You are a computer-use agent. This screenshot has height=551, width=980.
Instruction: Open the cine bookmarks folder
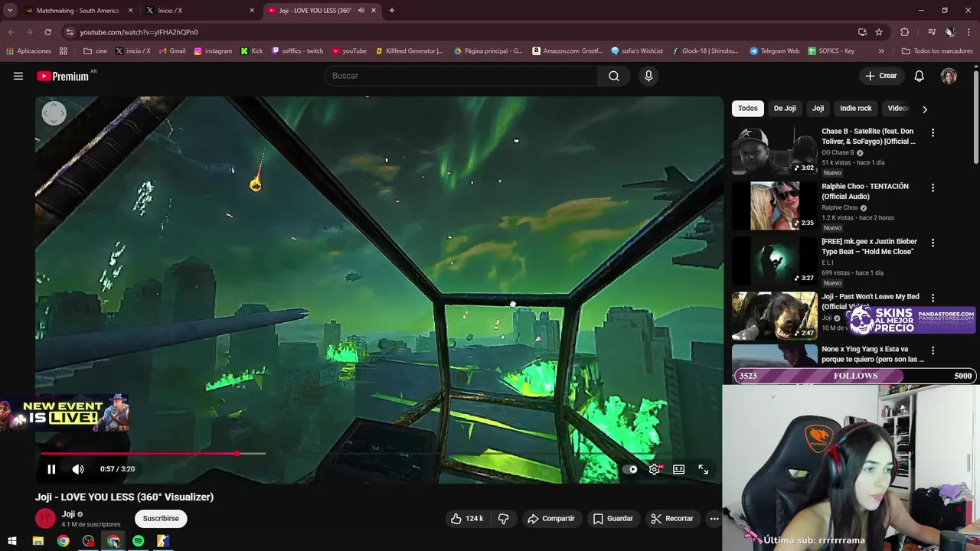click(95, 51)
